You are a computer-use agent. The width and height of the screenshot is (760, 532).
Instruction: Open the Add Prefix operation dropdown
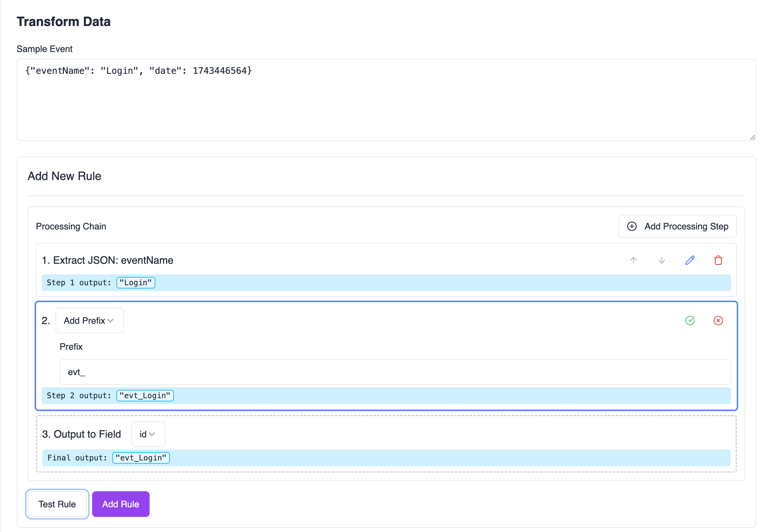[x=89, y=320]
